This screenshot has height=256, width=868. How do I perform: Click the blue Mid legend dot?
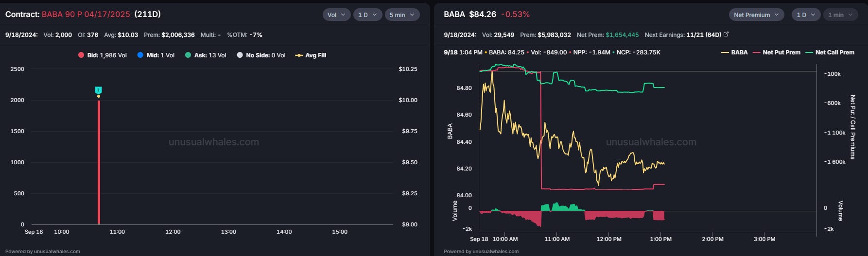point(140,55)
